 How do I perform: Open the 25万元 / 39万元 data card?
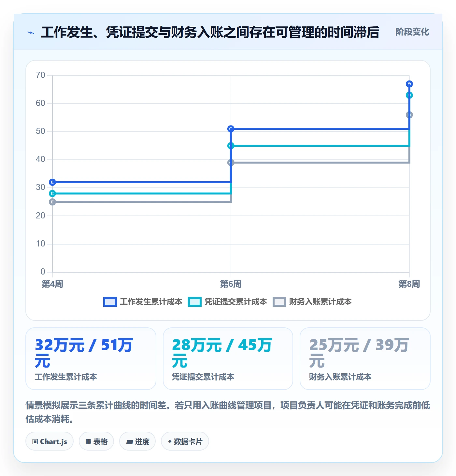365,359
